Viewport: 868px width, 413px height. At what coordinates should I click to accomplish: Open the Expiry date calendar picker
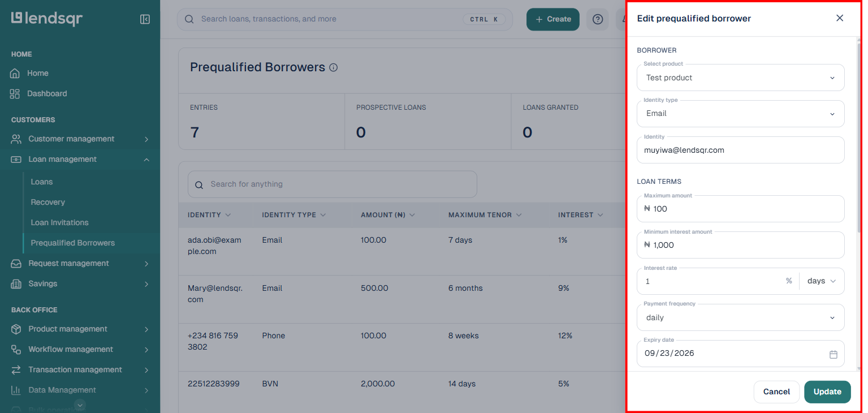[833, 354]
